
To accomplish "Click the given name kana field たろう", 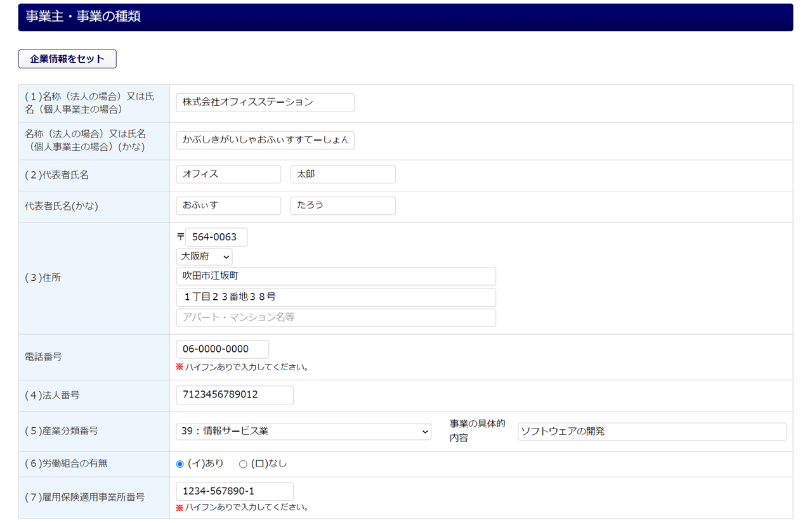I will (x=343, y=206).
